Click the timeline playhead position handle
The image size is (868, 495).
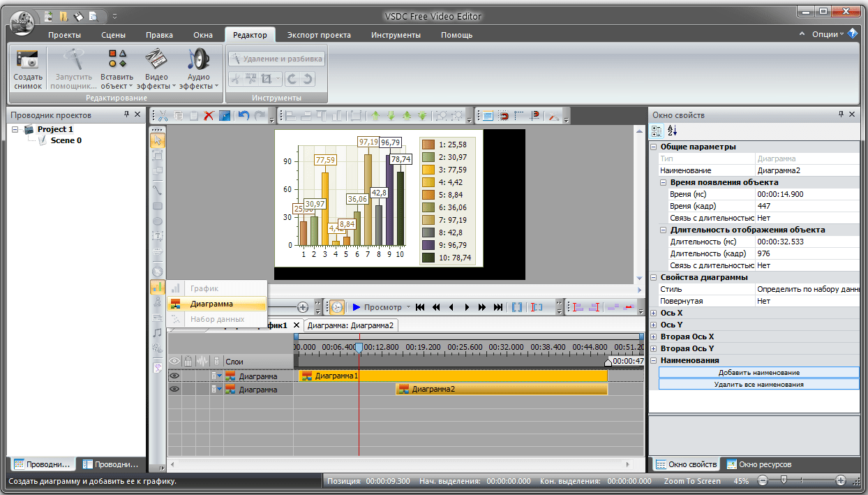point(359,348)
